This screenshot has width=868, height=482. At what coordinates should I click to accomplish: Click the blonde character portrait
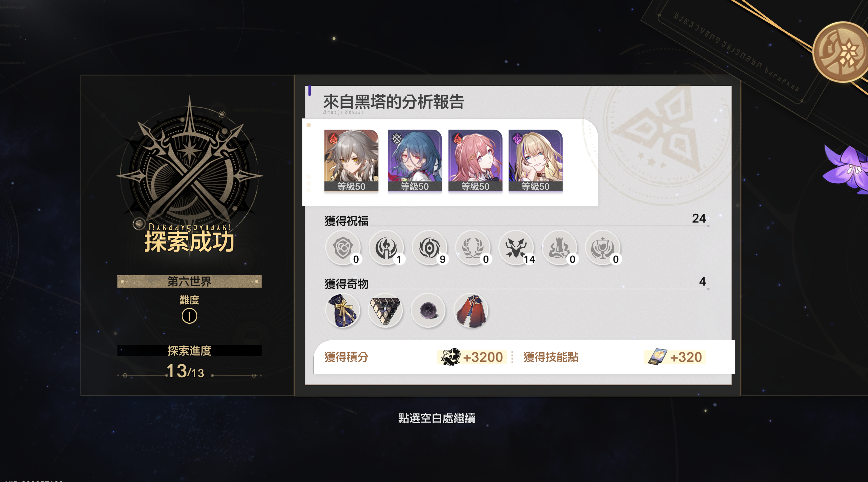[x=535, y=161]
